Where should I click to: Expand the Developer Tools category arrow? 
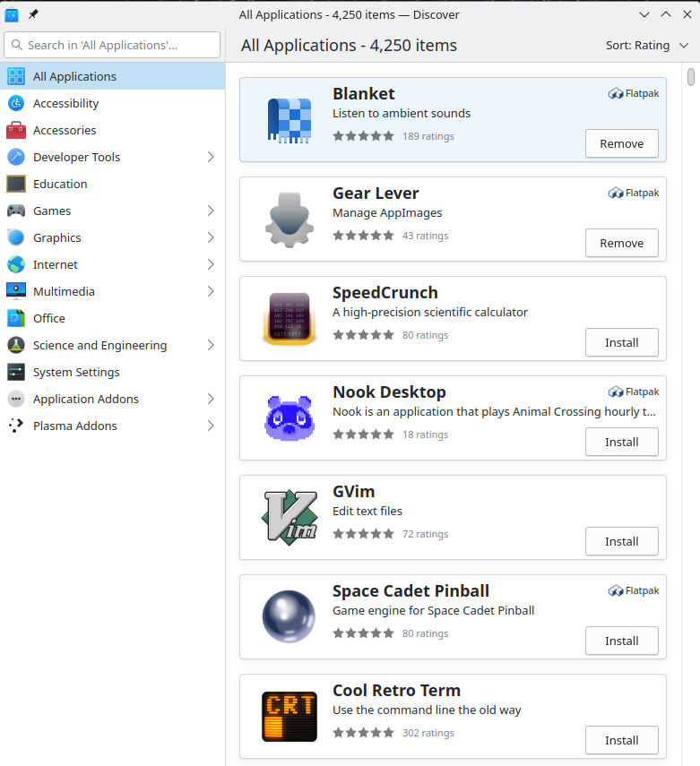(211, 157)
